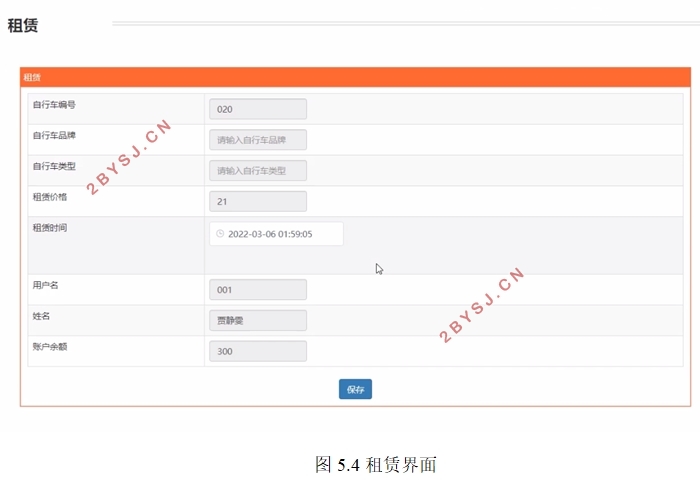The height and width of the screenshot is (480, 700).
Task: Click the 姓名 label
Action: (41, 316)
